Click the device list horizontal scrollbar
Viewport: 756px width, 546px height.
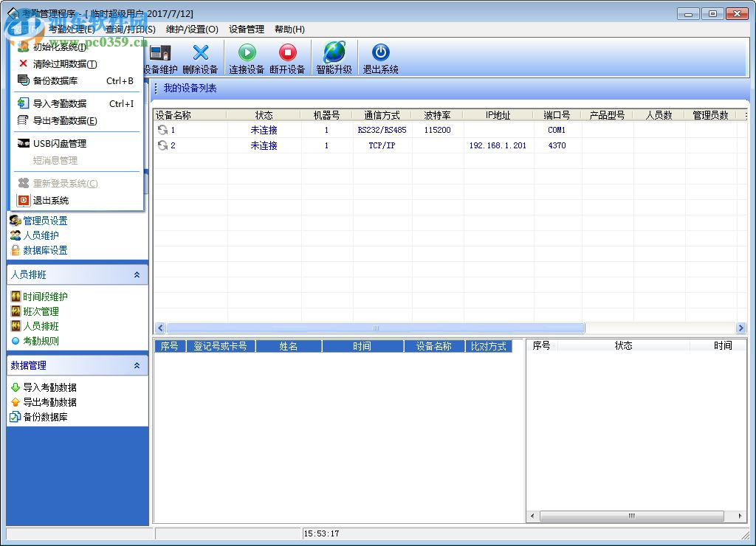[375, 328]
